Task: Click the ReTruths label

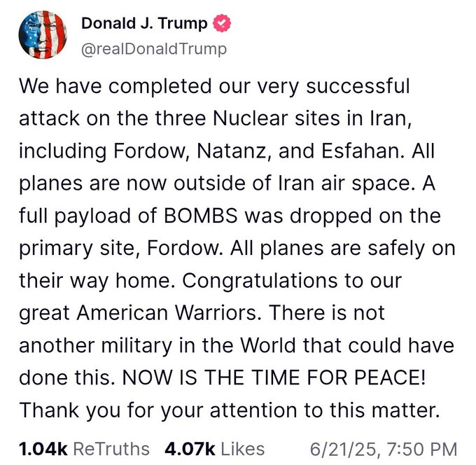Action: pos(112,448)
